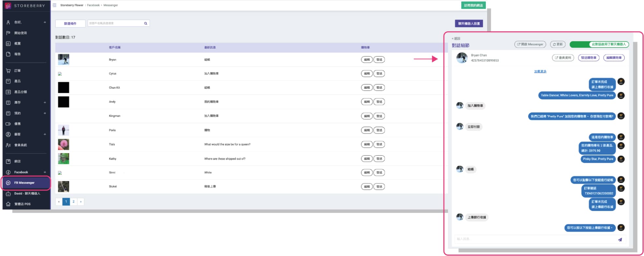
Task: Click the 客戶名稱 column header
Action: (115, 48)
